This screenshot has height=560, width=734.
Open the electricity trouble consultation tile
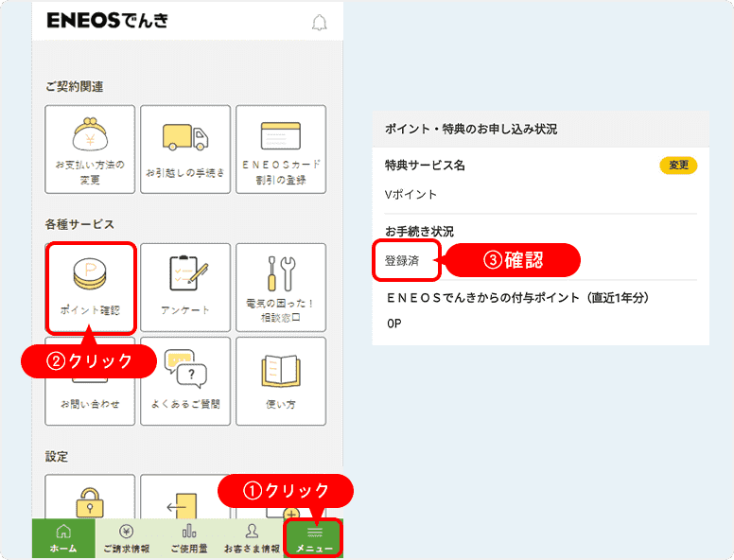pos(281,287)
